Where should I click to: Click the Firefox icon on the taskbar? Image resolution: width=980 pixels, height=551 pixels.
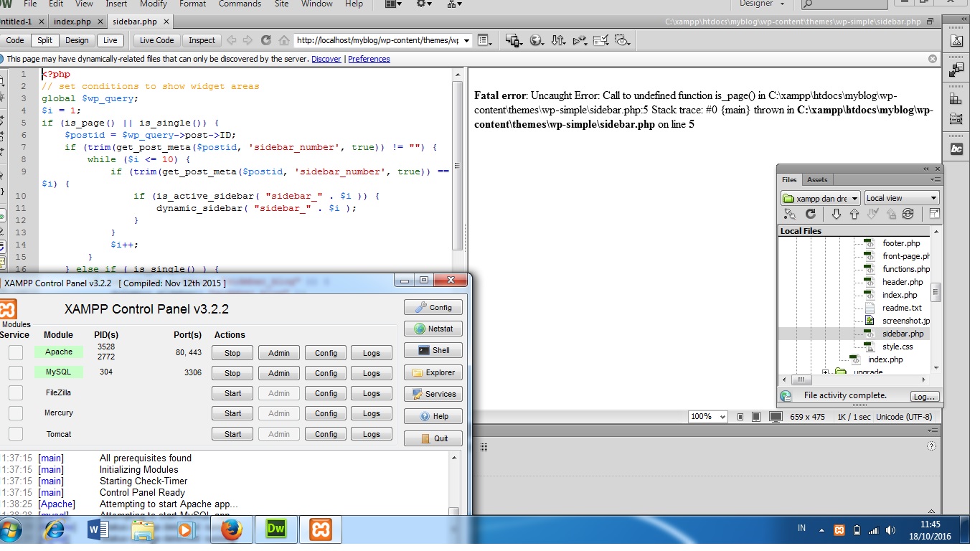tap(231, 530)
